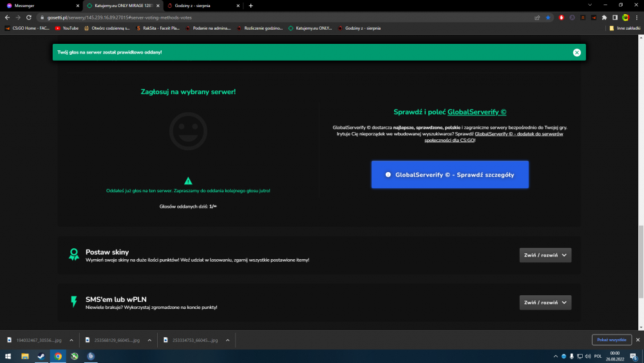The width and height of the screenshot is (644, 363).
Task: Open CS:GO Home - FAC... bookmark
Action: coord(27,28)
